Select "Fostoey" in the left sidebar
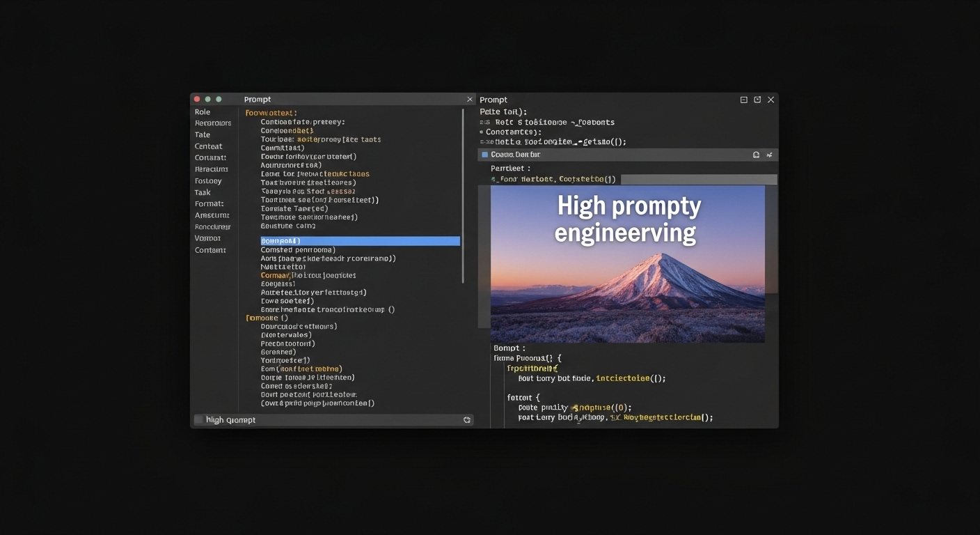980x535 pixels. coord(208,181)
